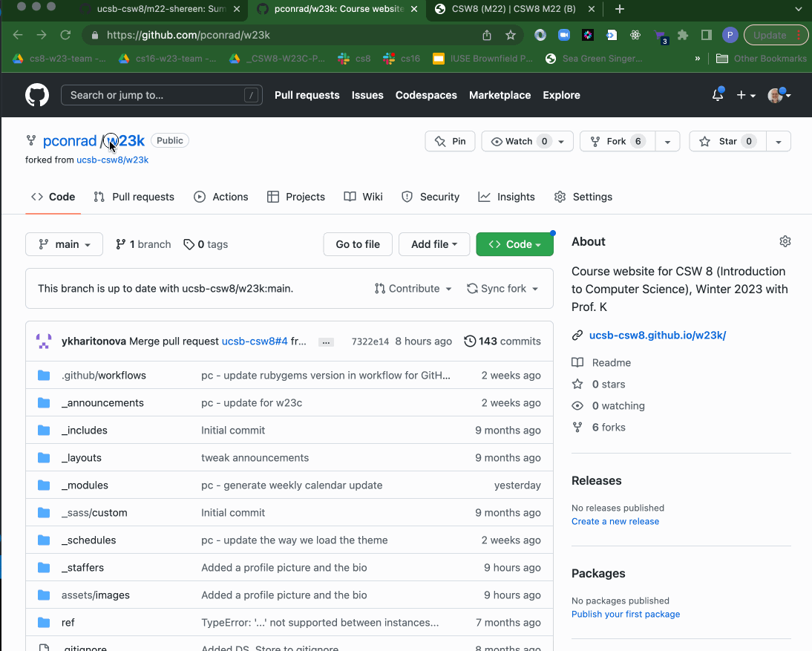
Task: Open assets/images folder
Action: 95,595
